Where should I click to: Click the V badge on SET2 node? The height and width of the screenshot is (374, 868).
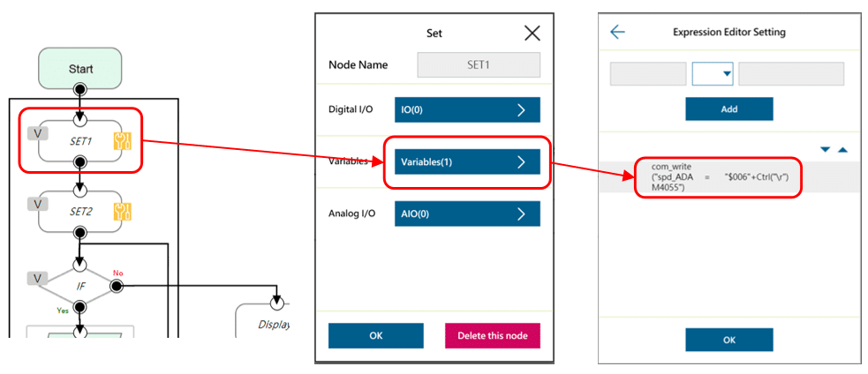click(x=39, y=204)
